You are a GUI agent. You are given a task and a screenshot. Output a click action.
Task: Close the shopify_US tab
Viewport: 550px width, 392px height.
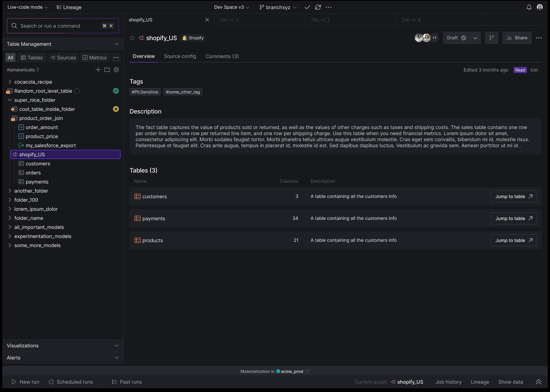tap(207, 20)
